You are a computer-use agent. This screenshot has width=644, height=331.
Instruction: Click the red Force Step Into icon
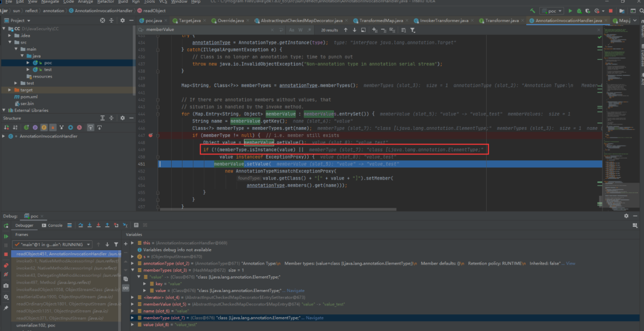pos(98,225)
